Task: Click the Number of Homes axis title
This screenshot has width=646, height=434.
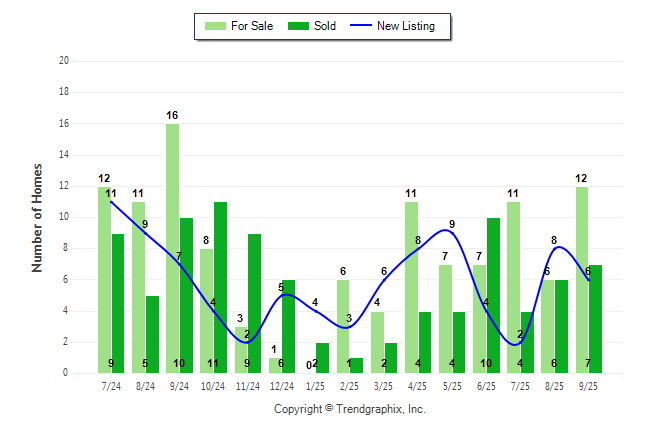Action: [x=37, y=217]
